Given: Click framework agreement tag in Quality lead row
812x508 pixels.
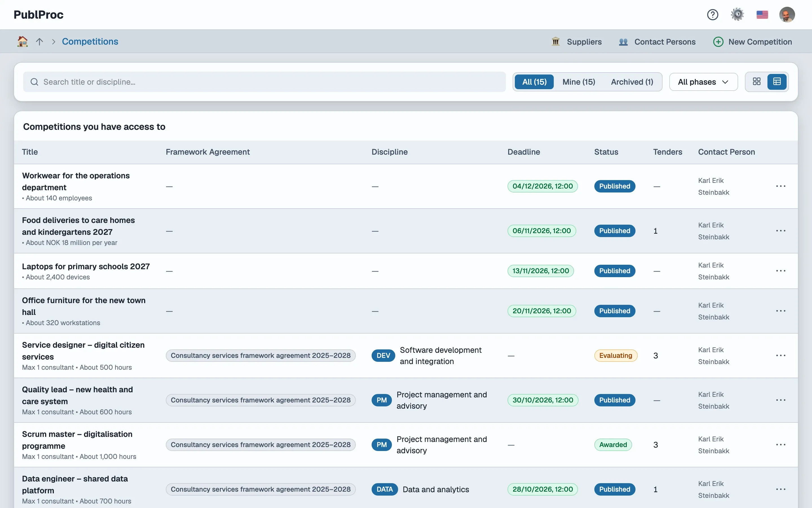Looking at the screenshot, I should (261, 400).
